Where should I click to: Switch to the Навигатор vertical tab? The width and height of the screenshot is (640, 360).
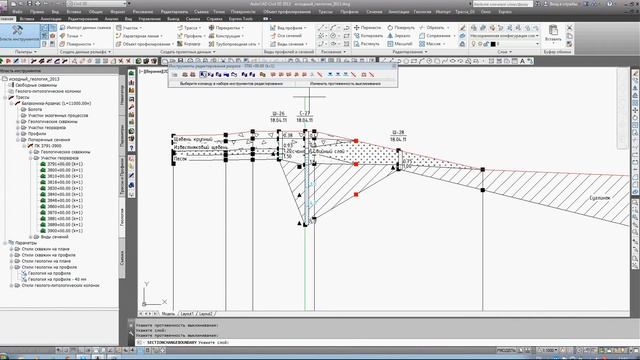[x=122, y=95]
